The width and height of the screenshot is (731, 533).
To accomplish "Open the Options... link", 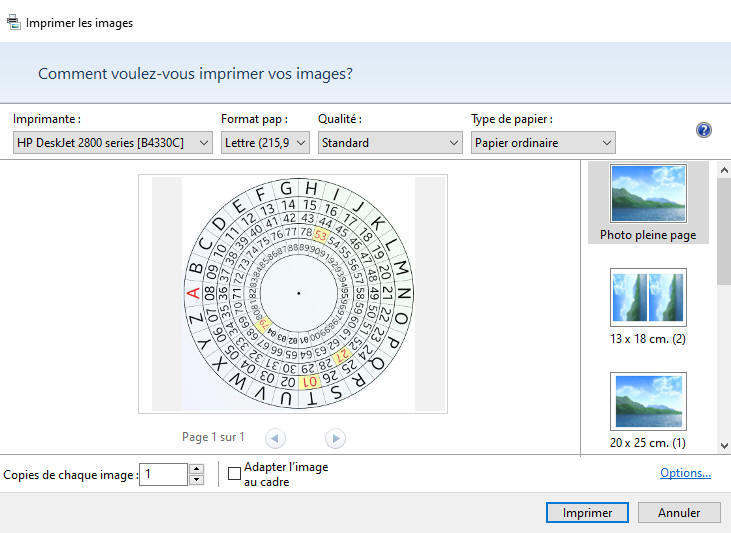I will pyautogui.click(x=685, y=473).
